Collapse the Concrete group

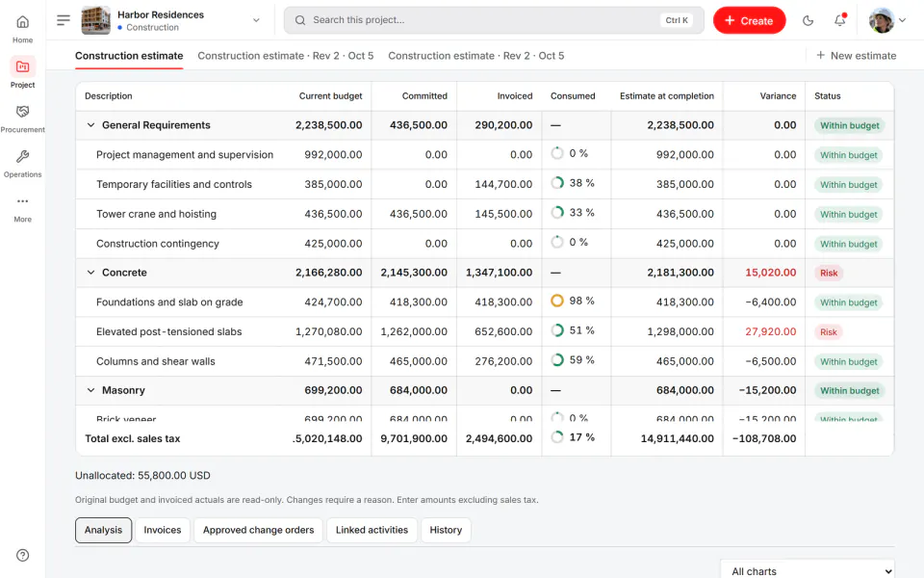point(90,273)
